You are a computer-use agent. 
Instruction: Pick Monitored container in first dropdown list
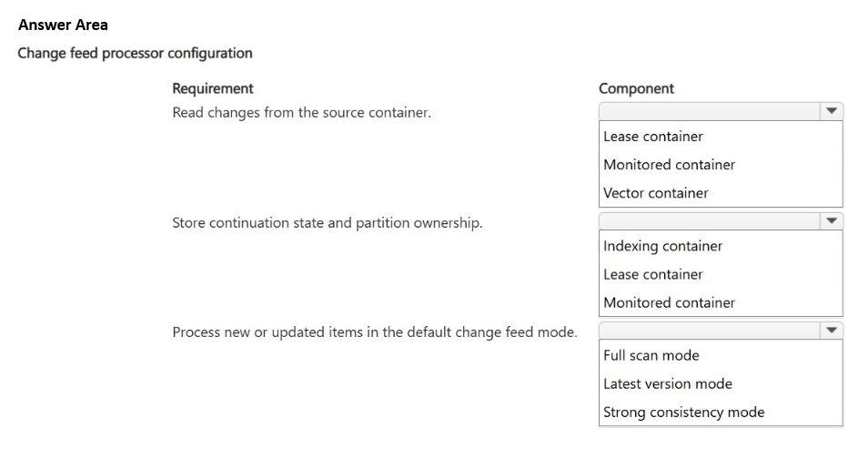coord(669,165)
